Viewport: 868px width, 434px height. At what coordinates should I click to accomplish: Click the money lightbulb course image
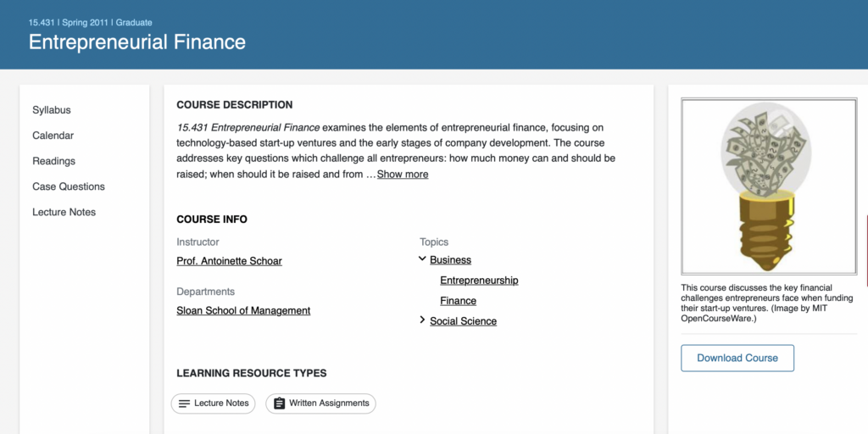[769, 186]
